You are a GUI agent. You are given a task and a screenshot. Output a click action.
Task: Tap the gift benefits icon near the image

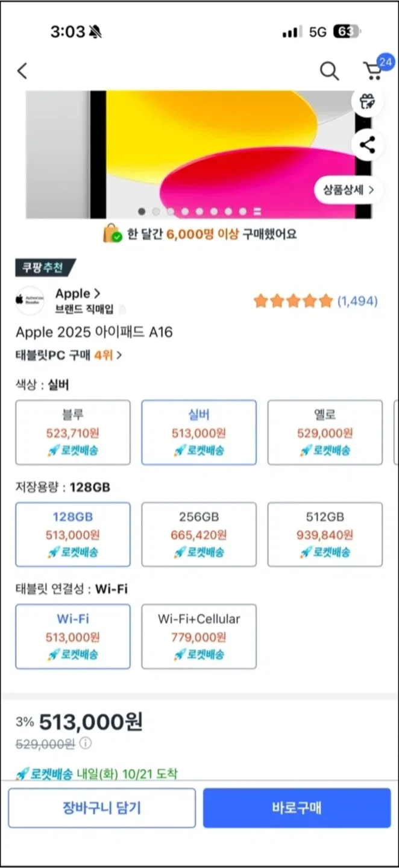[366, 102]
